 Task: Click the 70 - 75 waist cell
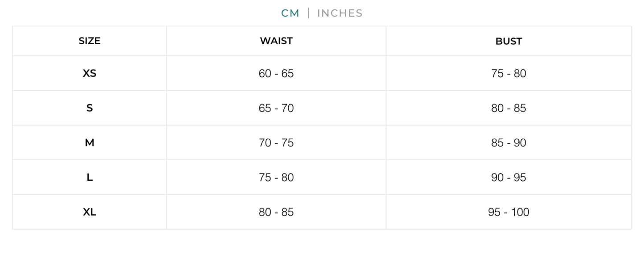click(276, 142)
